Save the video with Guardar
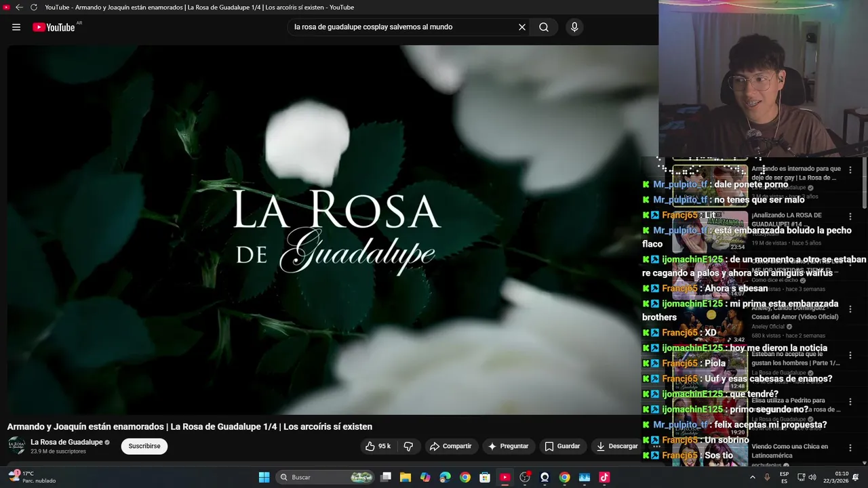Screen dimensions: 868x488 tap(562, 446)
